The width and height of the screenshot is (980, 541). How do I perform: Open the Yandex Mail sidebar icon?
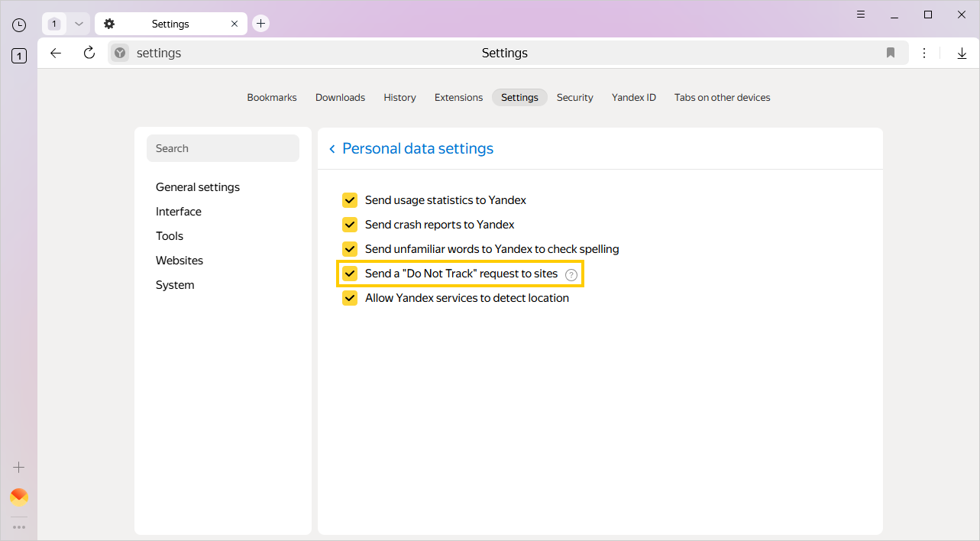19,497
